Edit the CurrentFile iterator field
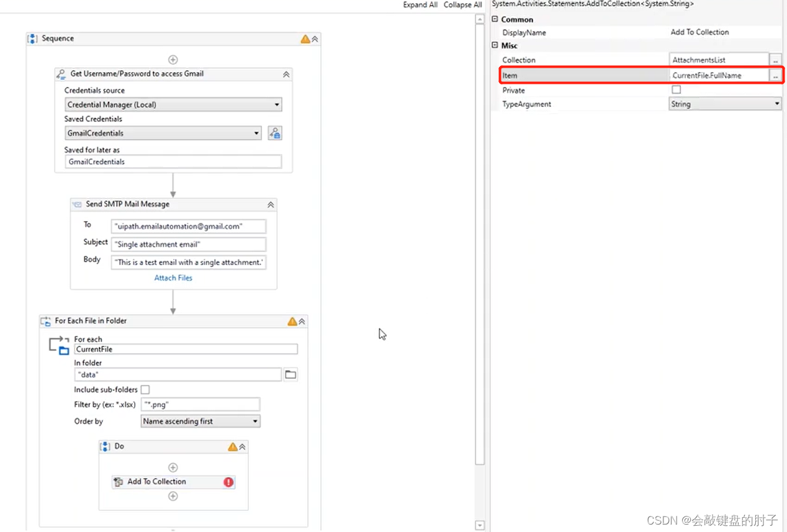Screen dimensions: 787x532 [x=186, y=349]
